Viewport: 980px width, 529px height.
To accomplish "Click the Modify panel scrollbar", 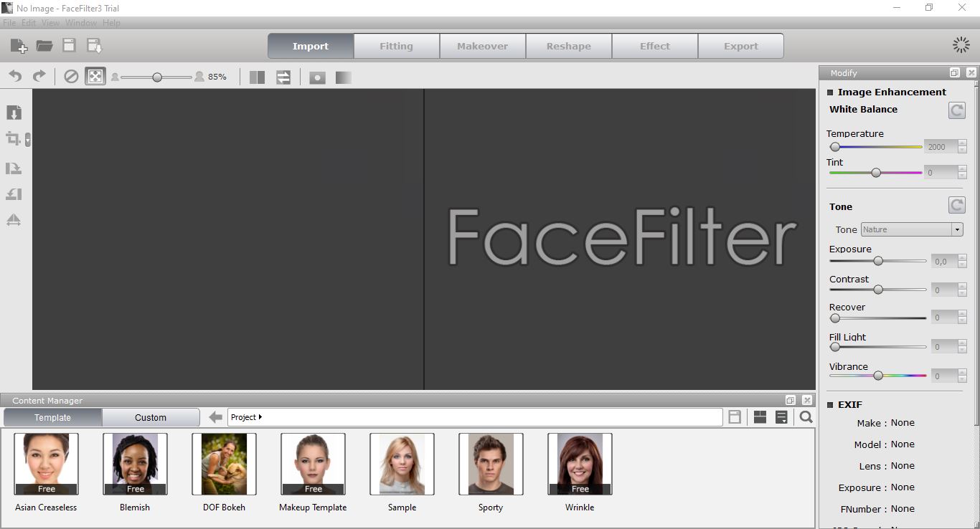I will click(976, 254).
